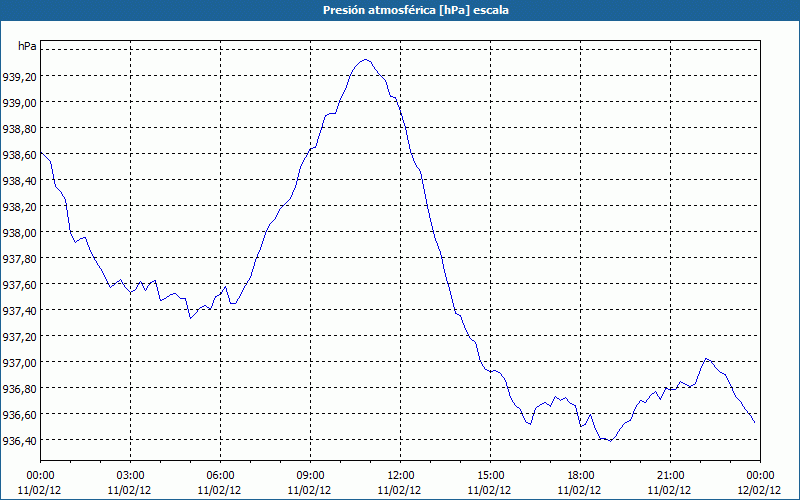Click the chart title 'Presión atmosférica [hPa] escala'
Viewport: 800px width, 500px height.
click(x=416, y=10)
